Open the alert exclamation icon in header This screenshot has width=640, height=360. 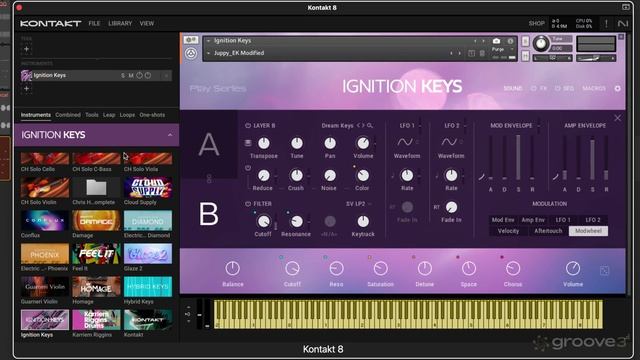point(606,24)
